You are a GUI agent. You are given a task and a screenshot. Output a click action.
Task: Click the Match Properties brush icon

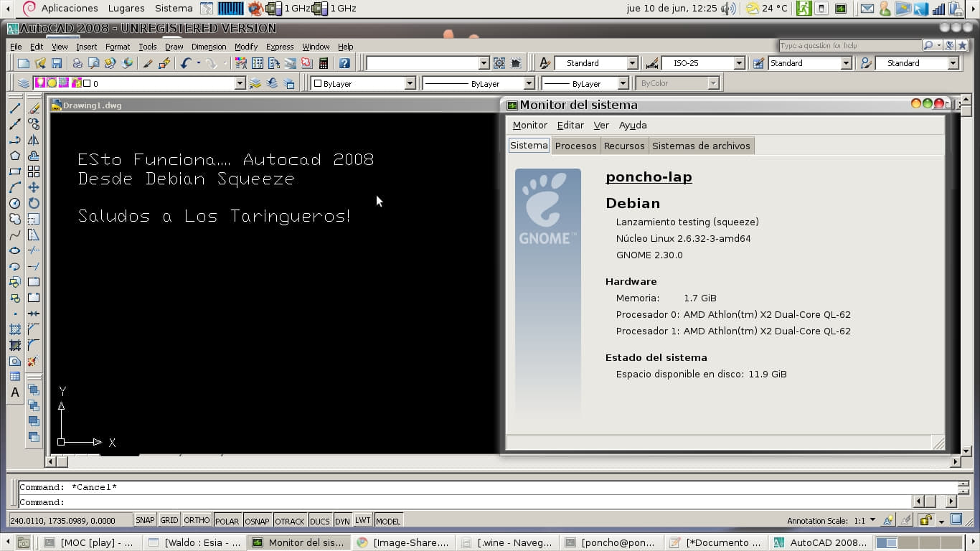coord(148,63)
